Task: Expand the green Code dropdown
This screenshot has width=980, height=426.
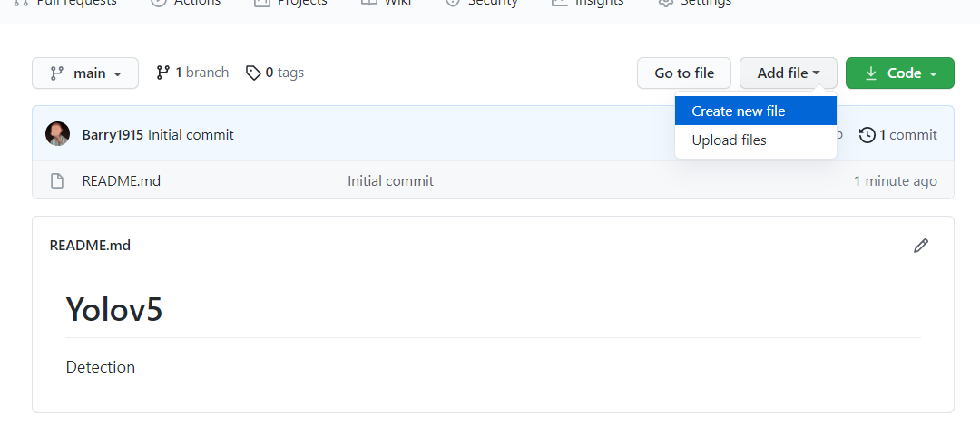Action: [899, 73]
